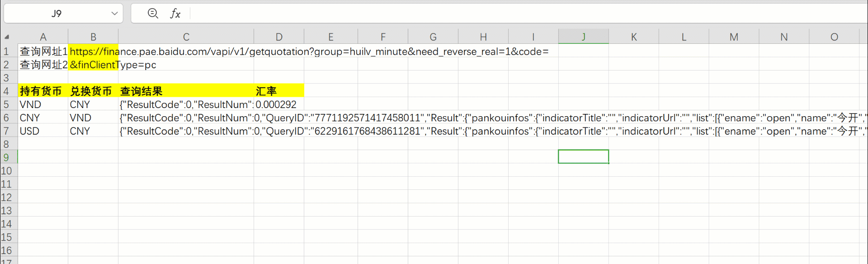
Task: Click the 查询结果 header cell
Action: click(186, 91)
